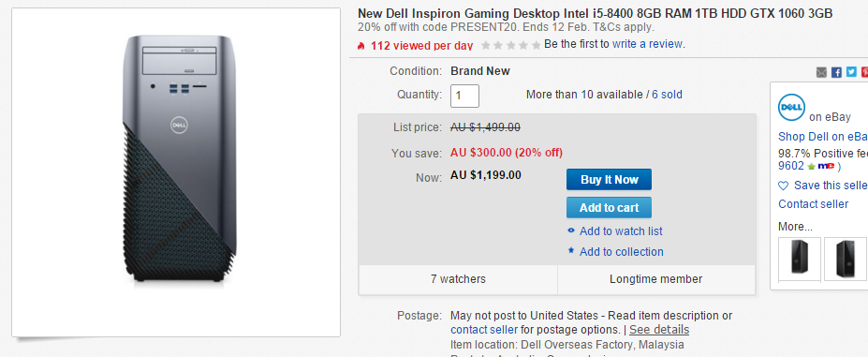Open See details postage link
This screenshot has width=868, height=357.
pyautogui.click(x=659, y=330)
